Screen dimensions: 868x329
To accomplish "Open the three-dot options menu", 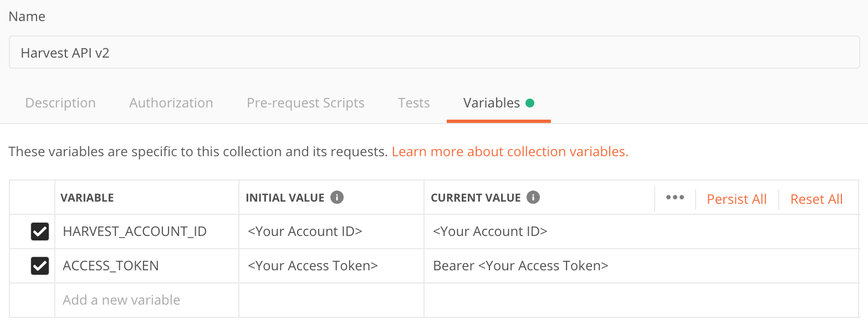I will [x=675, y=198].
